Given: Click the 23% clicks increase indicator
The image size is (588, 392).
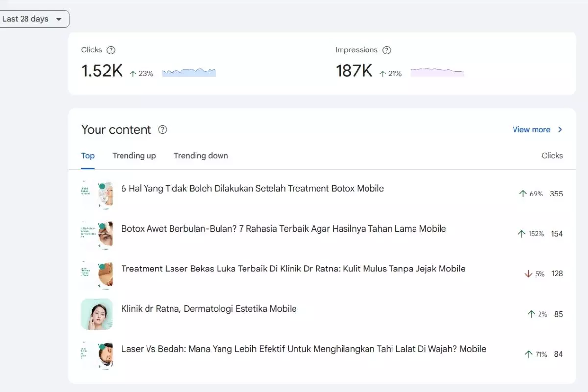Looking at the screenshot, I should 141,73.
